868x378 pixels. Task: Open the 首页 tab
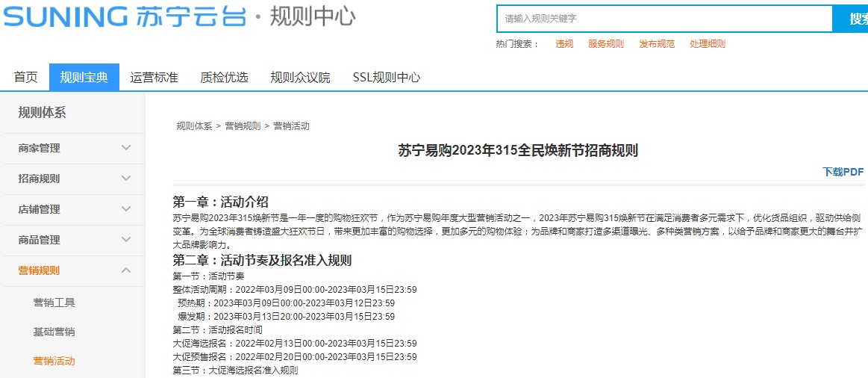tap(25, 77)
